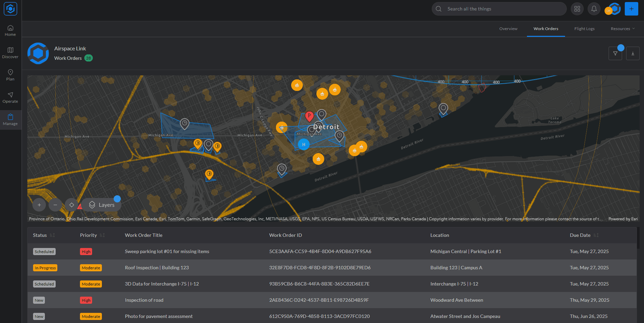644x323 pixels.
Task: Open the Discover map section
Action: (10, 53)
